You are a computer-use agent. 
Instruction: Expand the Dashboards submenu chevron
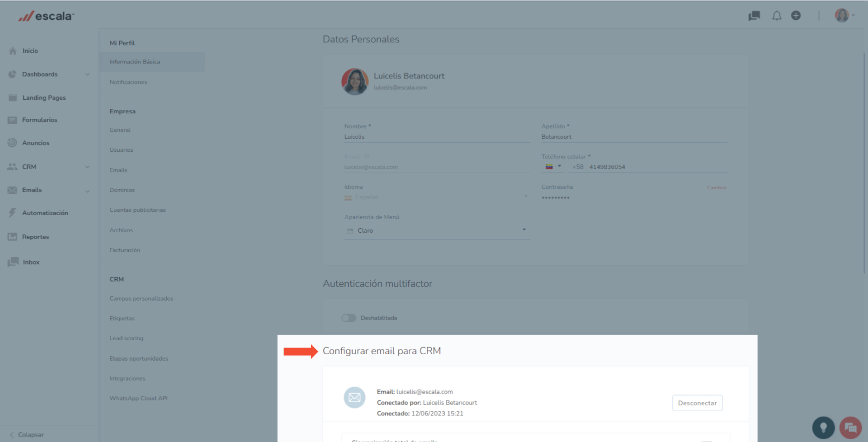87,74
